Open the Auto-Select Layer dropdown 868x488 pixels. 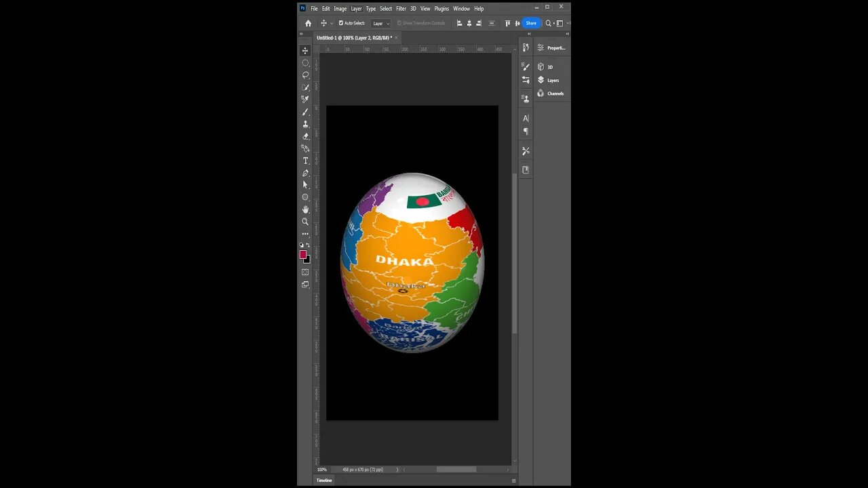click(x=381, y=23)
